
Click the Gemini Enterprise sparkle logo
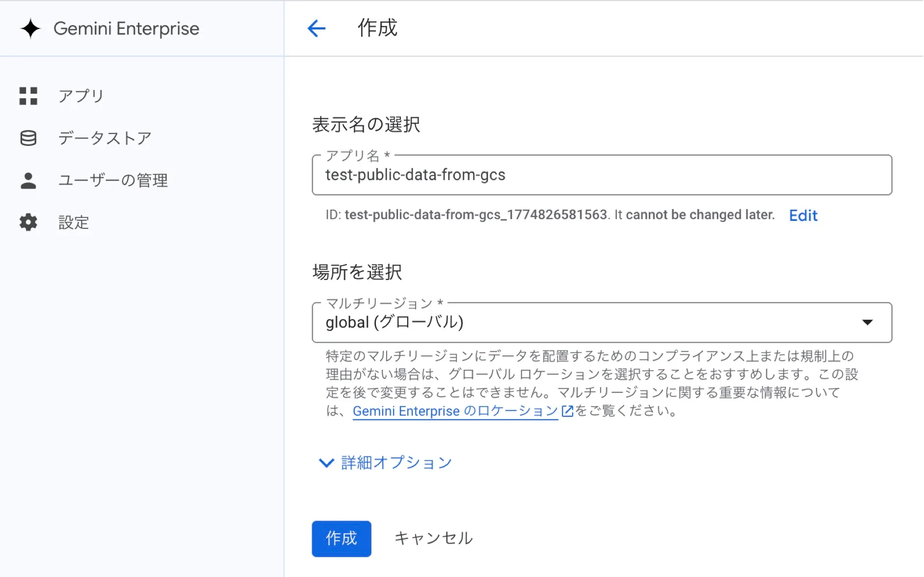(30, 28)
